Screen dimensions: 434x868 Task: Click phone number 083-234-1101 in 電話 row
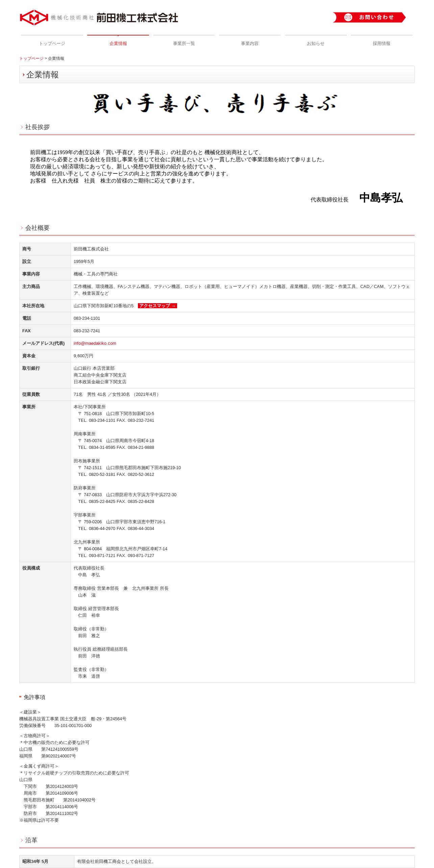tap(87, 318)
